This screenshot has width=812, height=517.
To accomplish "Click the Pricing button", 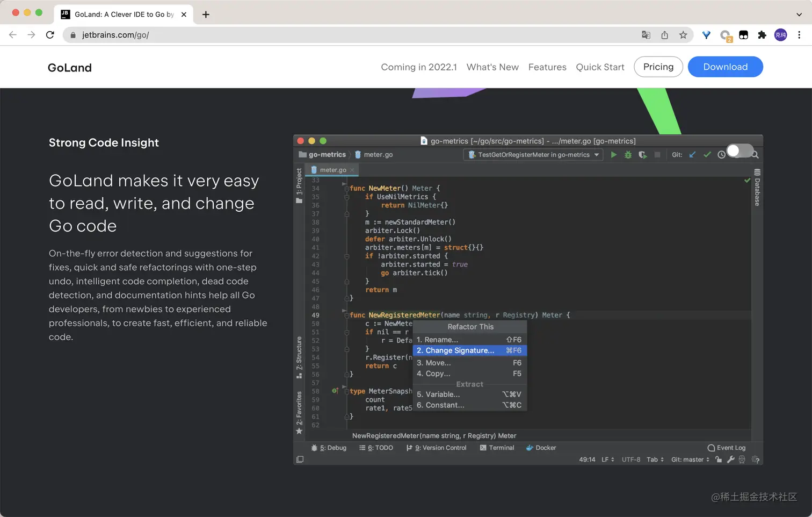I will 658,67.
